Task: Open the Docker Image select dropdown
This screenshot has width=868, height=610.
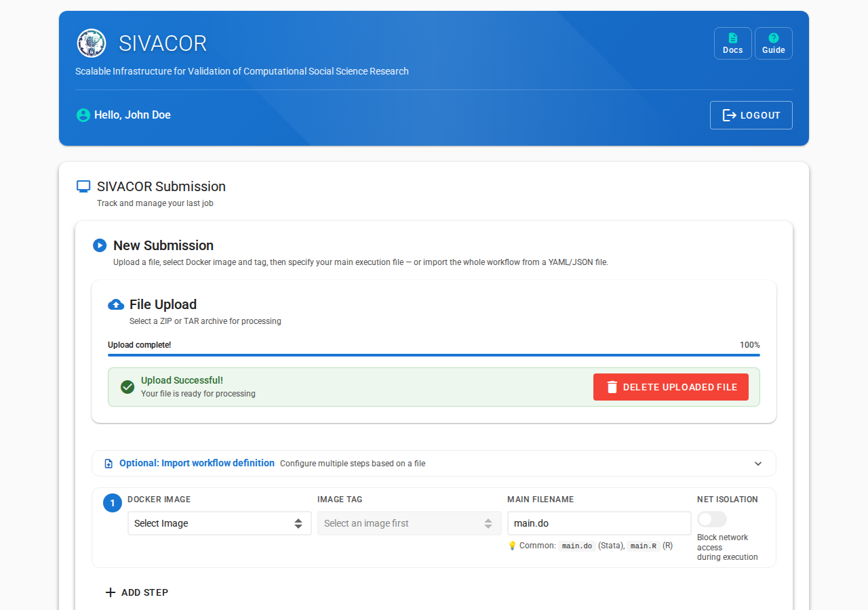Action: (x=220, y=523)
